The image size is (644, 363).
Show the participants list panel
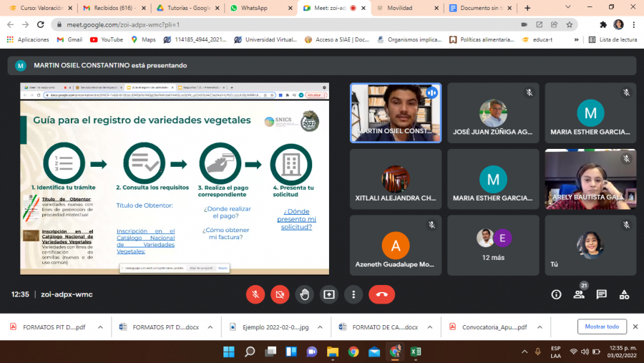coord(578,294)
